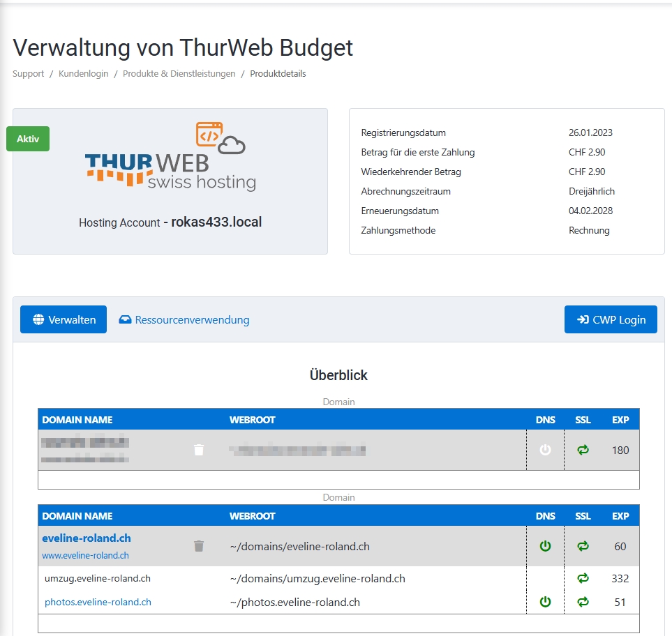
Task: Open the photos.eveline-roland.ch link
Action: tap(98, 602)
